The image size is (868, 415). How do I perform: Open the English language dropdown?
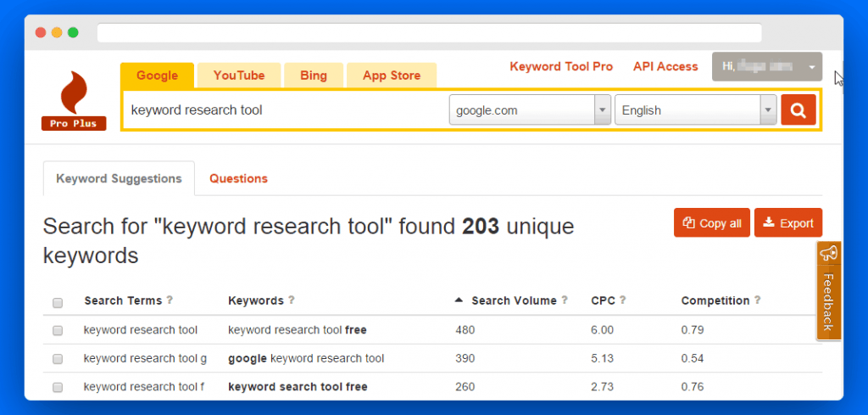pyautogui.click(x=695, y=109)
